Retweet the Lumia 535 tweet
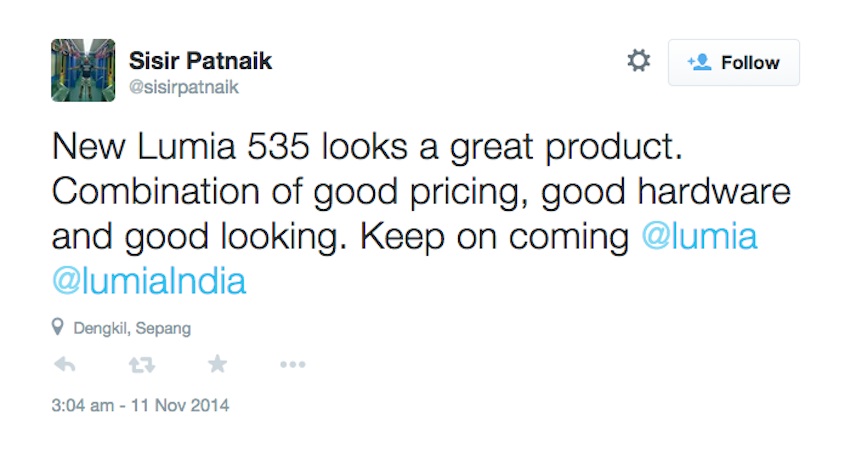The height and width of the screenshot is (460, 850). click(142, 365)
